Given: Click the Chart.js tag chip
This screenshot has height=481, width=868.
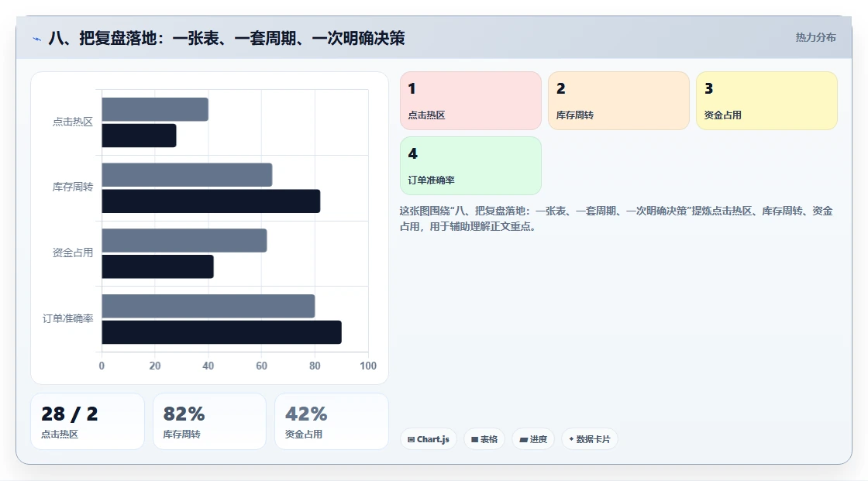Looking at the screenshot, I should (x=429, y=439).
